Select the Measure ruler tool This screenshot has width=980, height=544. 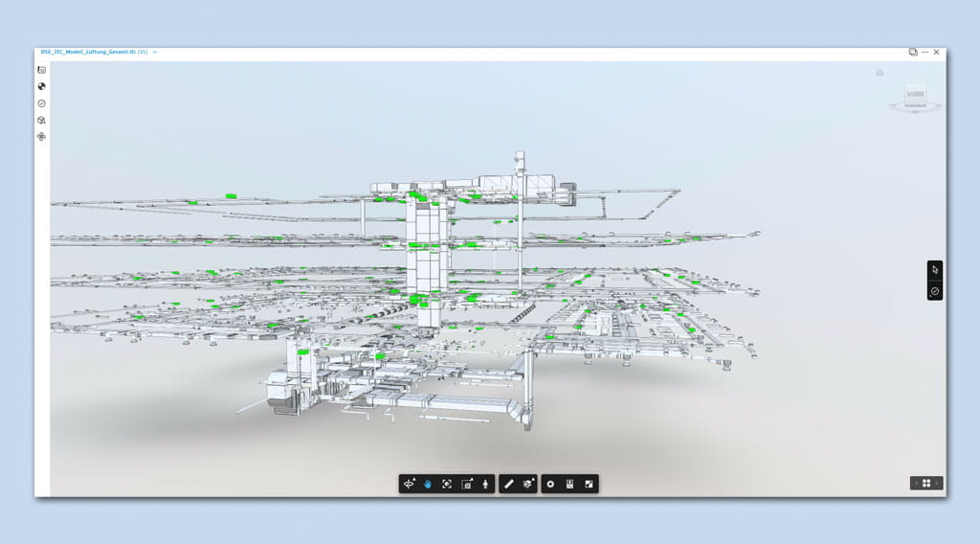click(509, 485)
